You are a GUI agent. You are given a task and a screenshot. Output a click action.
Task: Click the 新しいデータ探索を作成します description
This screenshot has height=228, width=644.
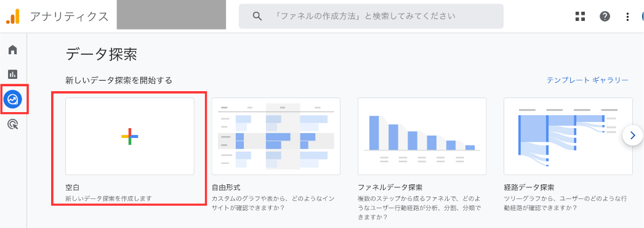109,199
